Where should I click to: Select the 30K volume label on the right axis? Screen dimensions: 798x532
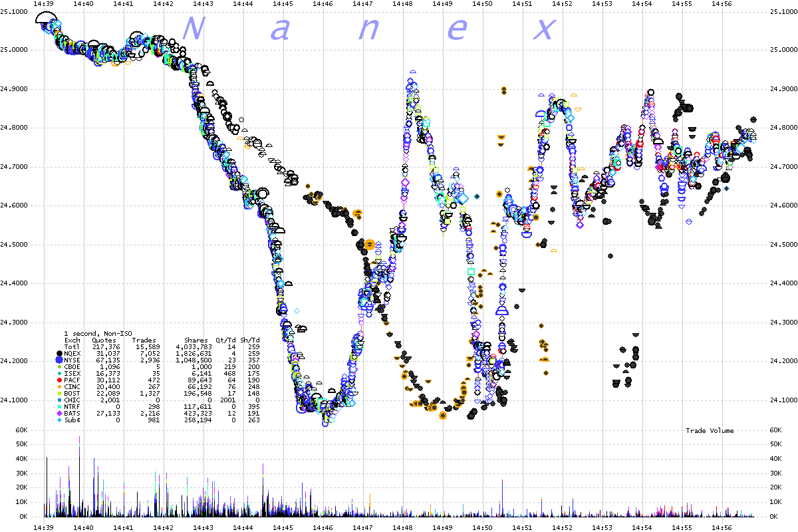[x=776, y=473]
